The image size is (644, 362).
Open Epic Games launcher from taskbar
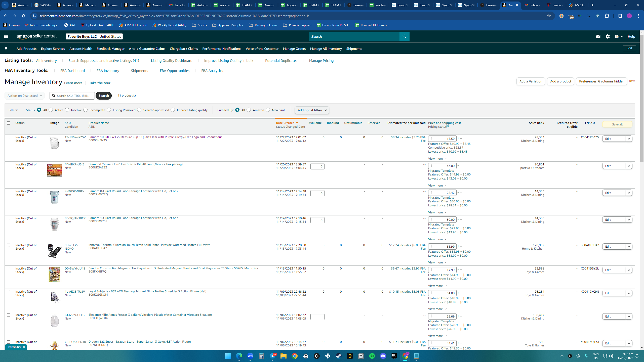click(394, 356)
